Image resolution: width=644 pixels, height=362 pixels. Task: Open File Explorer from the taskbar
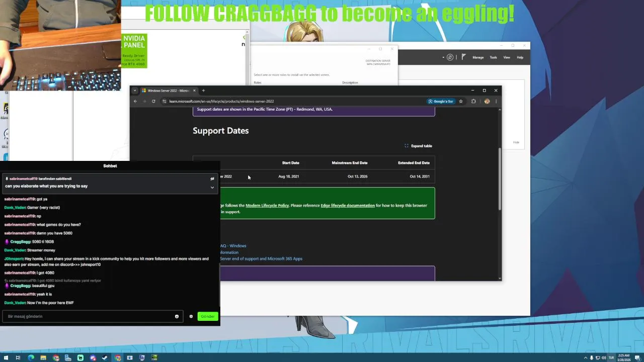pyautogui.click(x=43, y=358)
